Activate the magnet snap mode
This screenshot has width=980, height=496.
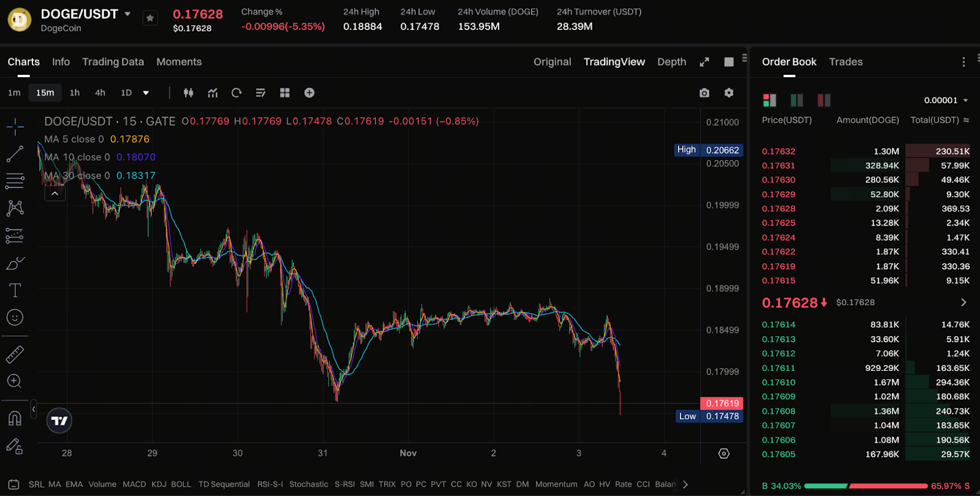(15, 418)
